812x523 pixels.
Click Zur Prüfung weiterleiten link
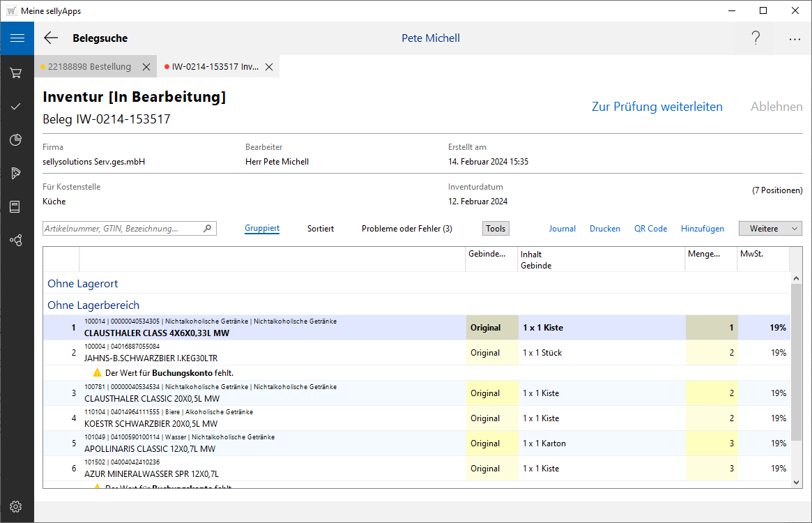657,107
